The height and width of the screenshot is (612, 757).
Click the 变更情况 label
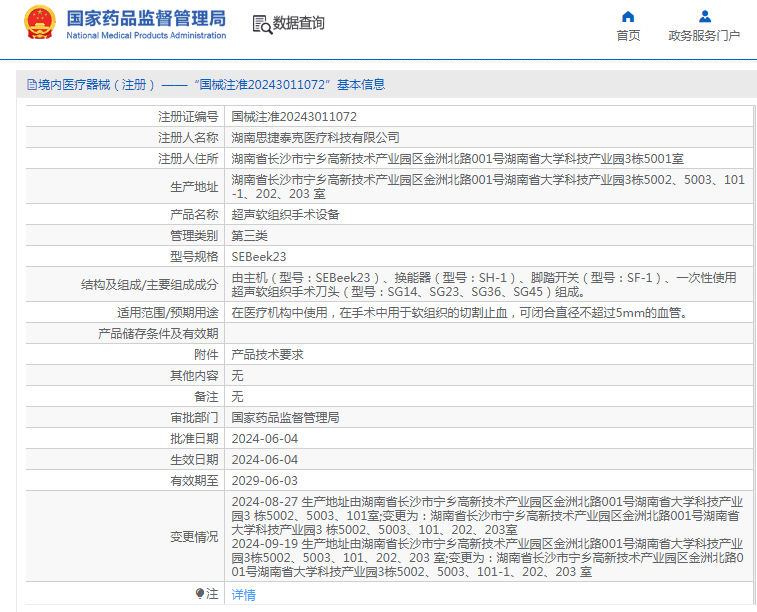click(x=194, y=537)
